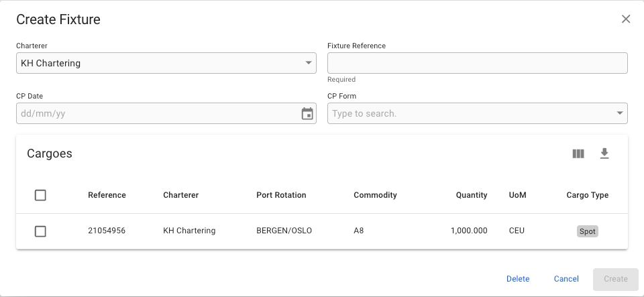The height and width of the screenshot is (297, 644).
Task: Select the BERGEN/OSLO port rotation cell
Action: (x=284, y=231)
